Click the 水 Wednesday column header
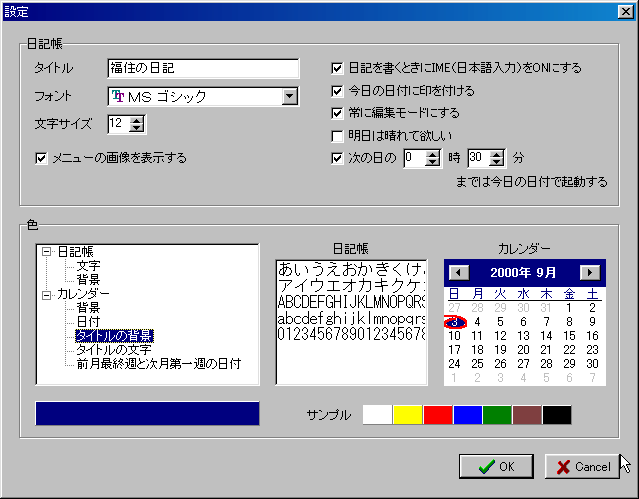This screenshot has height=499, width=639. (523, 294)
